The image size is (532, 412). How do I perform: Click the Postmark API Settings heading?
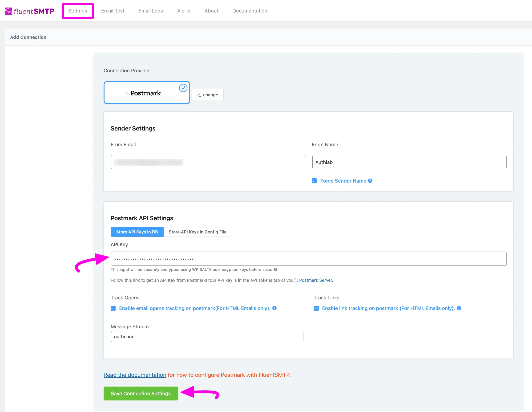142,218
